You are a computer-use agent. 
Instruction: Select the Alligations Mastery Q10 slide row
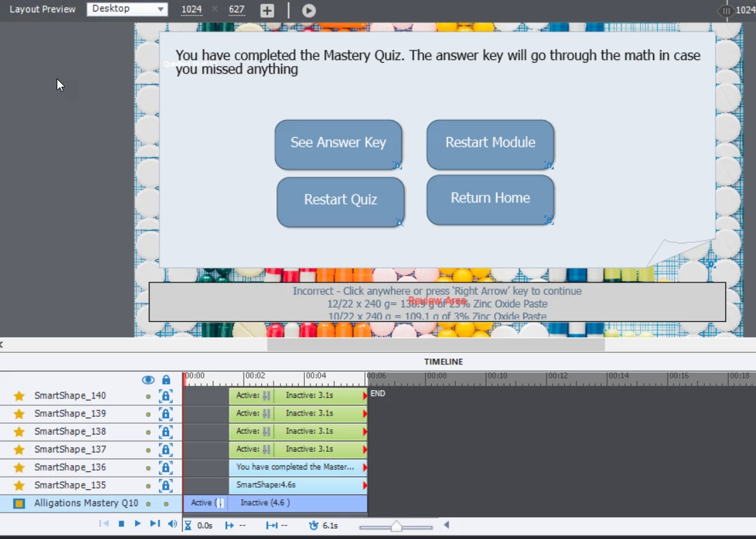91,504
